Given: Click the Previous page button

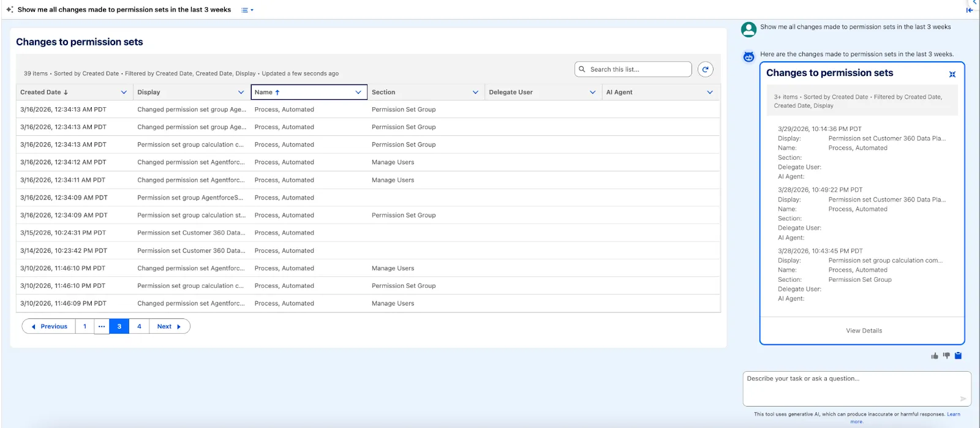Looking at the screenshot, I should (x=49, y=326).
